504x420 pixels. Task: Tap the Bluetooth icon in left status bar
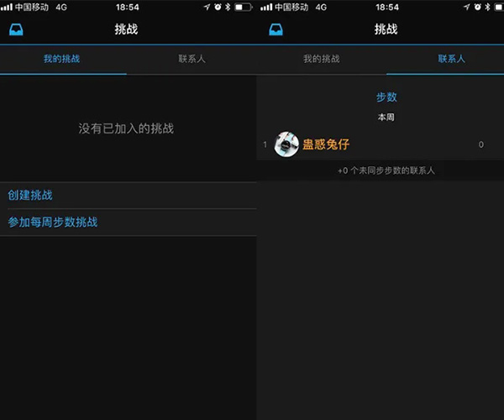pyautogui.click(x=228, y=7)
